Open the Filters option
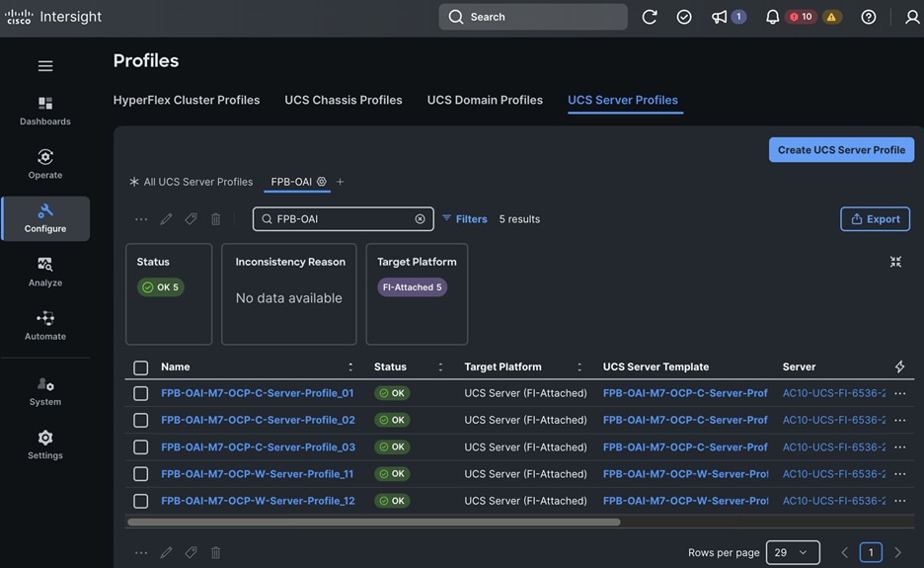The width and height of the screenshot is (924, 568). click(464, 219)
